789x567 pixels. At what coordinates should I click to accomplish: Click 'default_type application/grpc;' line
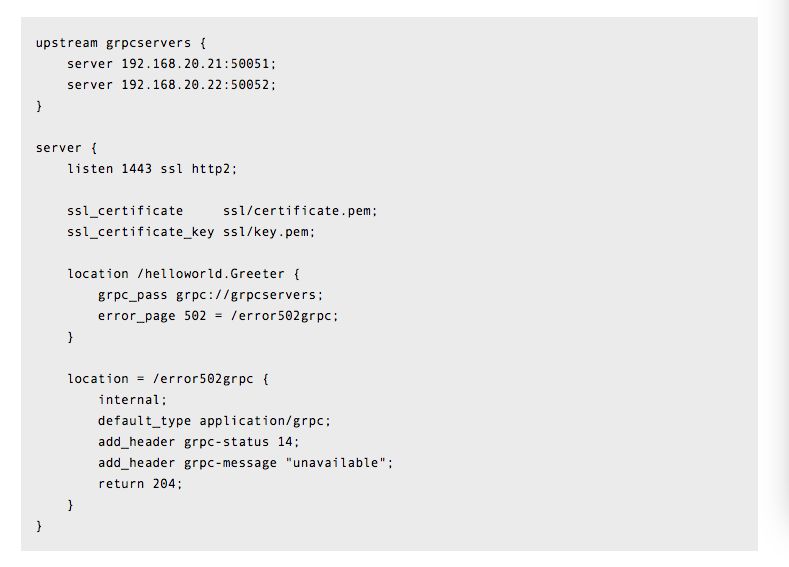click(x=214, y=421)
